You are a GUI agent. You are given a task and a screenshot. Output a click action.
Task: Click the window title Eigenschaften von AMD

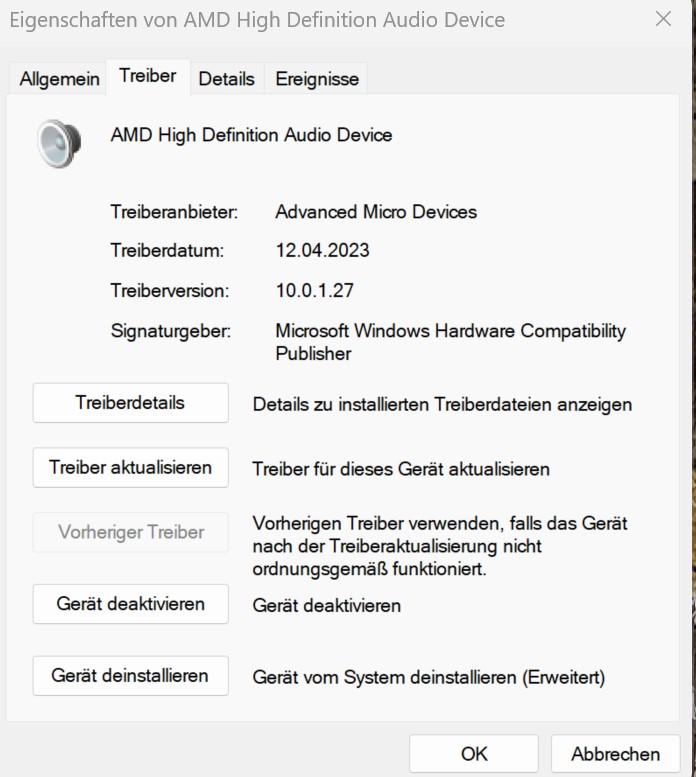point(257,20)
